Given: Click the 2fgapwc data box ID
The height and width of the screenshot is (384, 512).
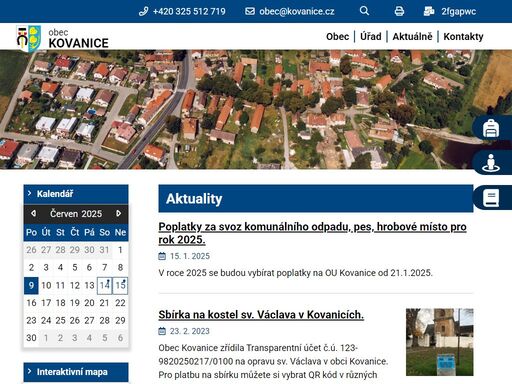Looking at the screenshot, I should pos(459,11).
